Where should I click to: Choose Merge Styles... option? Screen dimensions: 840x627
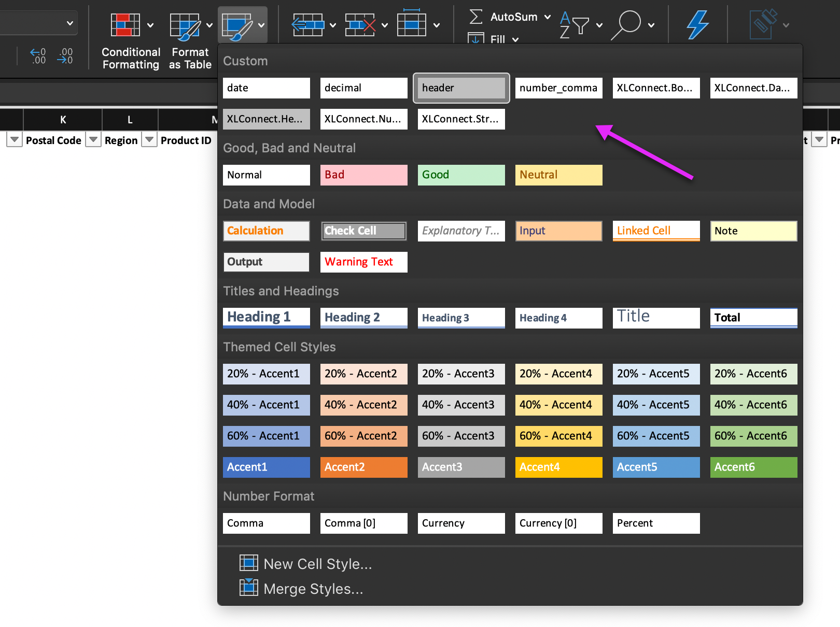pos(301,589)
